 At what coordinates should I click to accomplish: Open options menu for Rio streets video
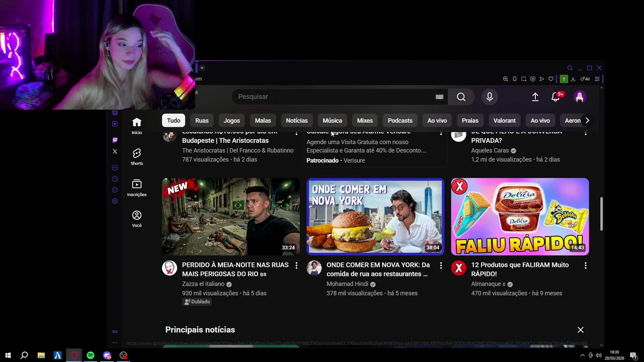[x=296, y=265]
